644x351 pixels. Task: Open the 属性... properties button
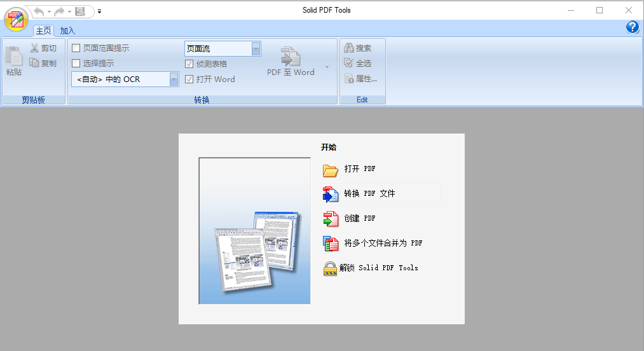[360, 78]
